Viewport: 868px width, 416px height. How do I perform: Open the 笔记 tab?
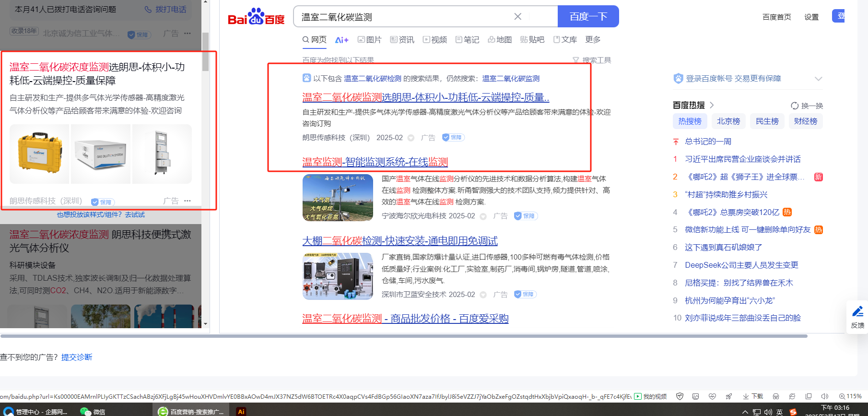coord(468,40)
